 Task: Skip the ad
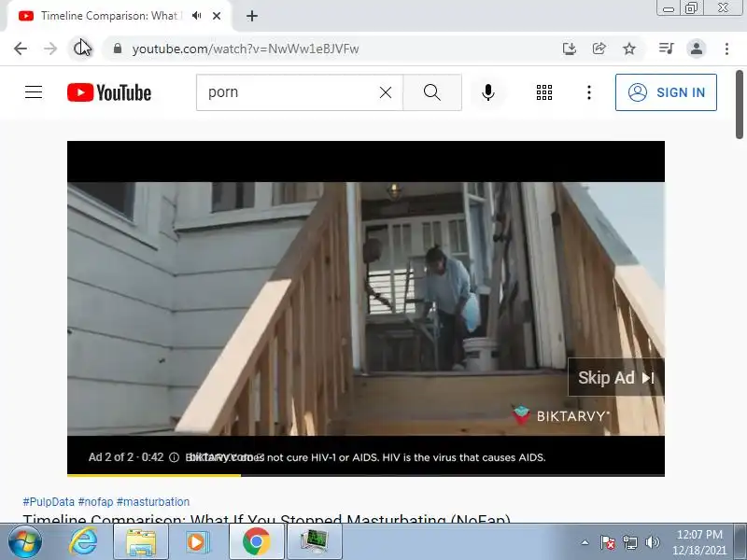coord(615,378)
